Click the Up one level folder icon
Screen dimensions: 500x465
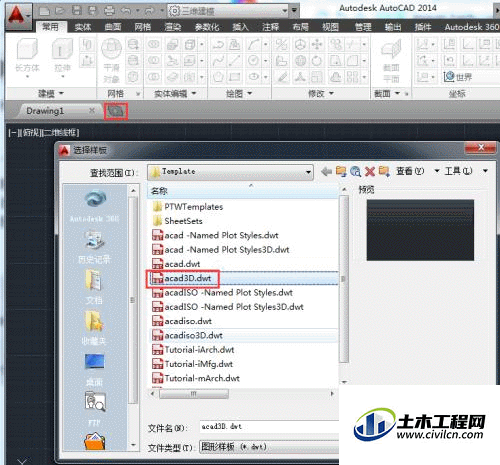click(x=341, y=172)
